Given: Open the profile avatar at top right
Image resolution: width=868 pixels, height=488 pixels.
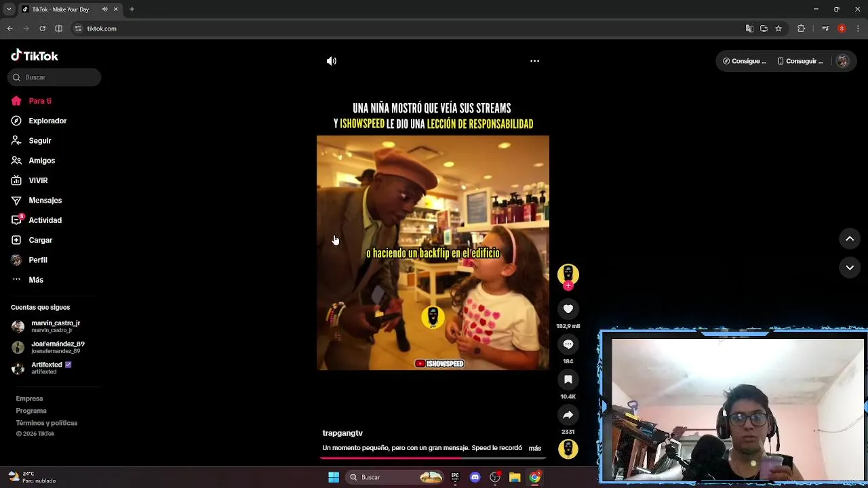Looking at the screenshot, I should [842, 61].
